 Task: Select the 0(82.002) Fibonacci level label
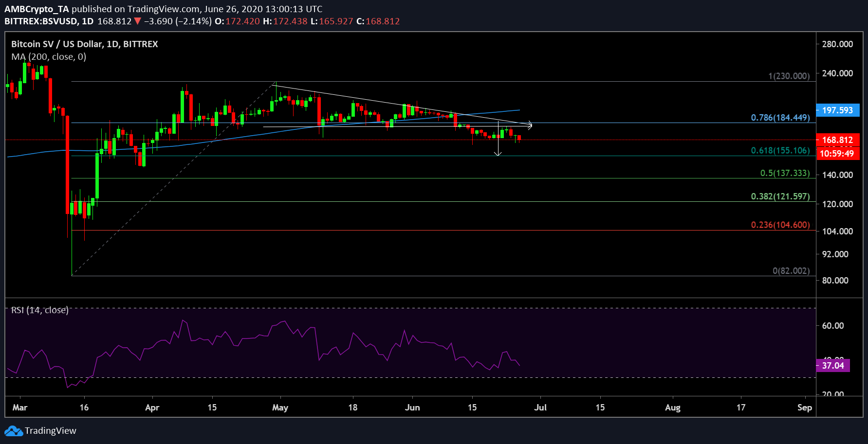tap(791, 270)
